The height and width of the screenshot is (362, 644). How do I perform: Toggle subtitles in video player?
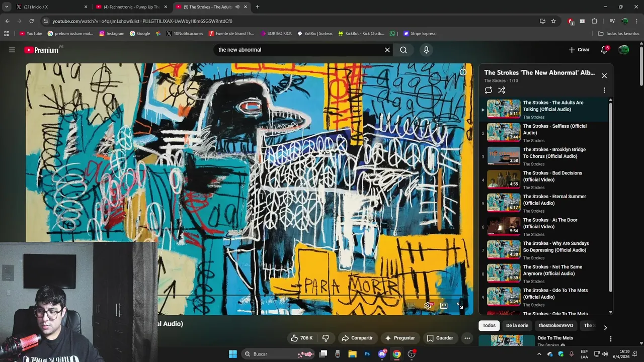(411, 305)
